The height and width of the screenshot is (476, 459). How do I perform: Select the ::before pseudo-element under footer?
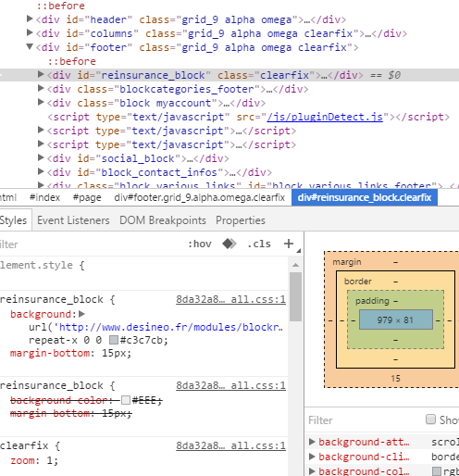click(x=71, y=61)
